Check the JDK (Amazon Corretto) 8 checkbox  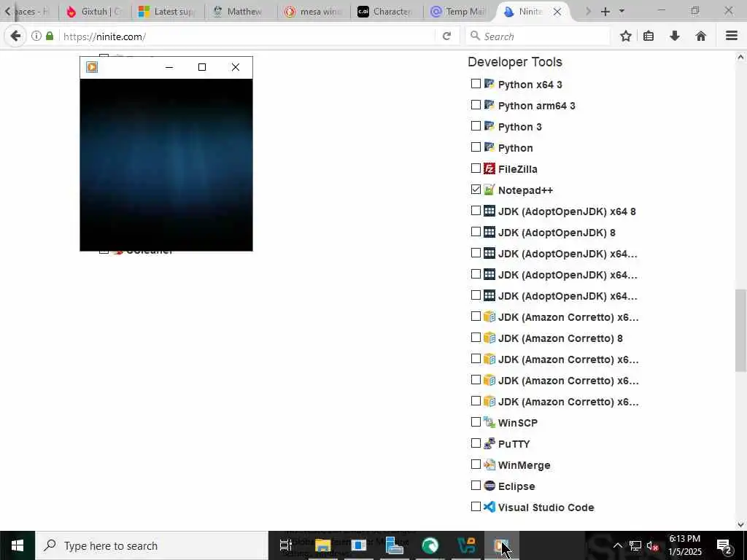click(476, 338)
